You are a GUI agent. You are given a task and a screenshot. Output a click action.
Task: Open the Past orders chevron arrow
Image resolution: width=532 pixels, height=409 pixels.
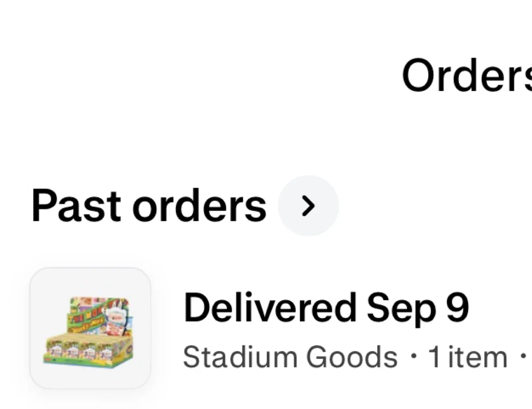click(308, 206)
